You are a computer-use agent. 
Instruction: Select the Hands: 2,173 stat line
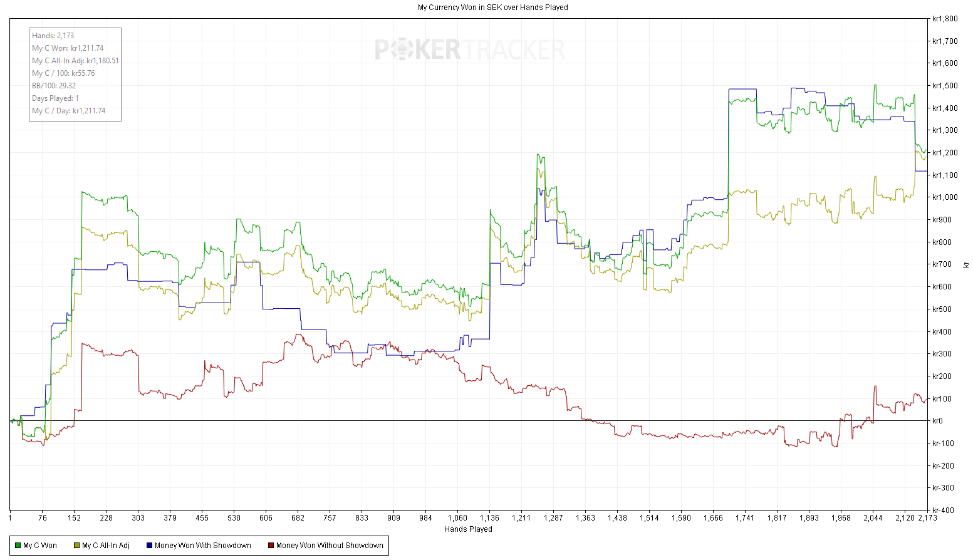53,36
